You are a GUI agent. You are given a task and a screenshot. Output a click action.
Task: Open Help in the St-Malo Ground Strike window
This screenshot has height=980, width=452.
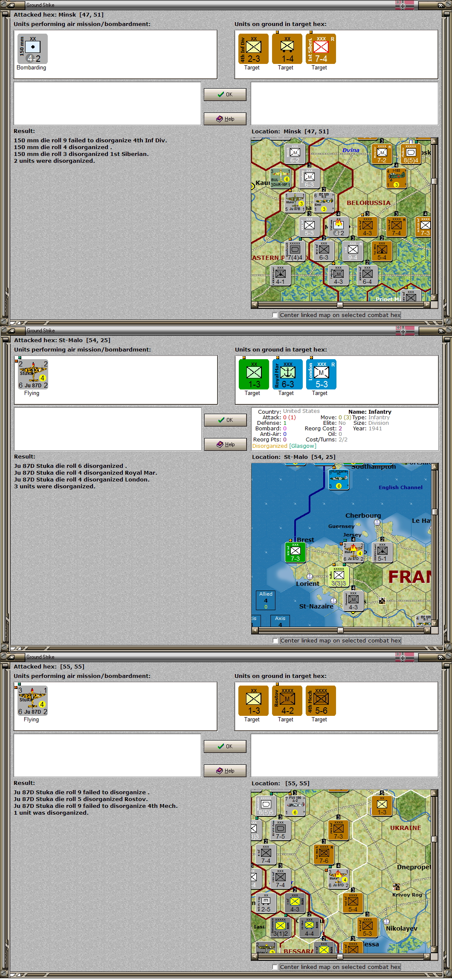226,444
